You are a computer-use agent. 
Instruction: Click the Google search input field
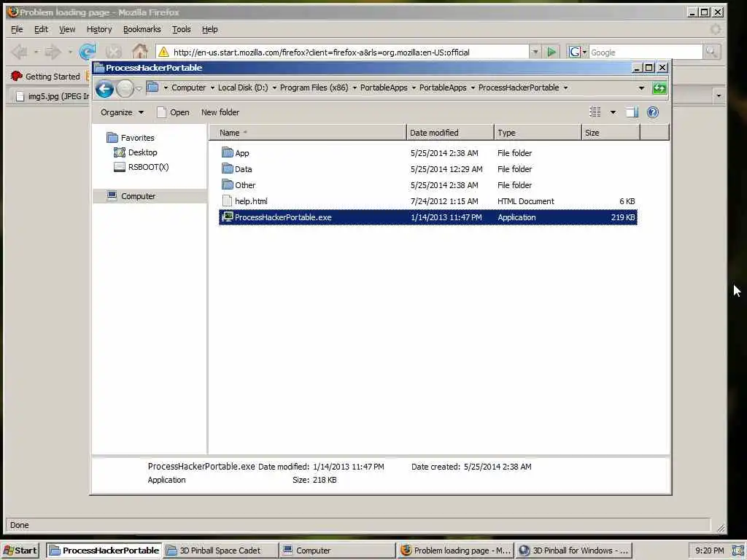point(646,52)
